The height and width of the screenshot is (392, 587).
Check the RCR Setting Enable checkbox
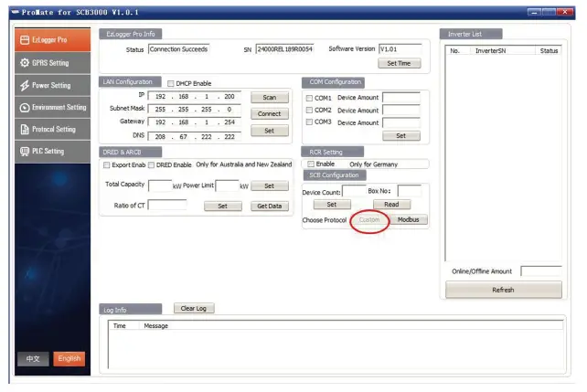coord(311,164)
